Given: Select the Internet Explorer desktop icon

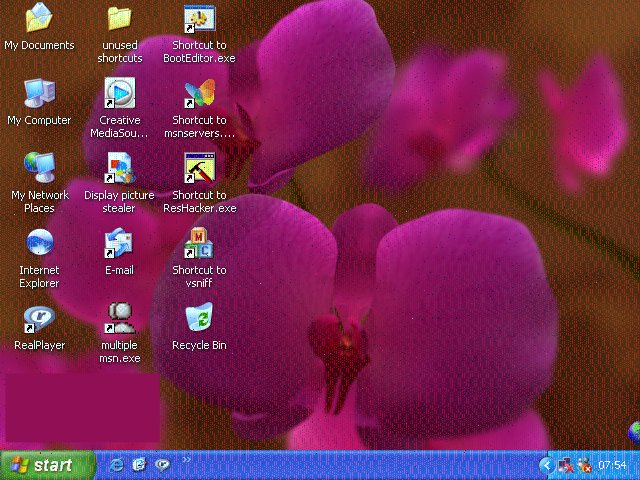Looking at the screenshot, I should click(x=39, y=243).
